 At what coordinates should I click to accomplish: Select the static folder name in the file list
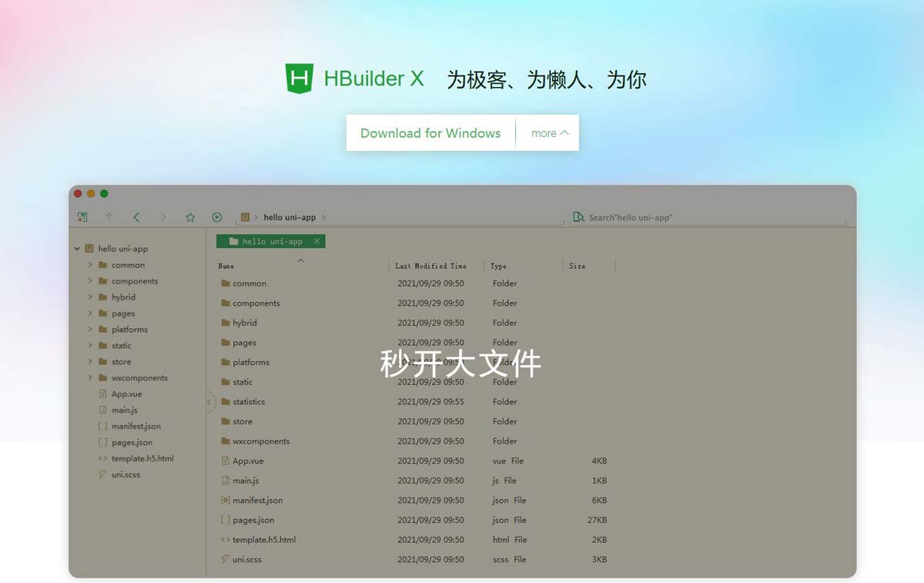pyautogui.click(x=243, y=382)
